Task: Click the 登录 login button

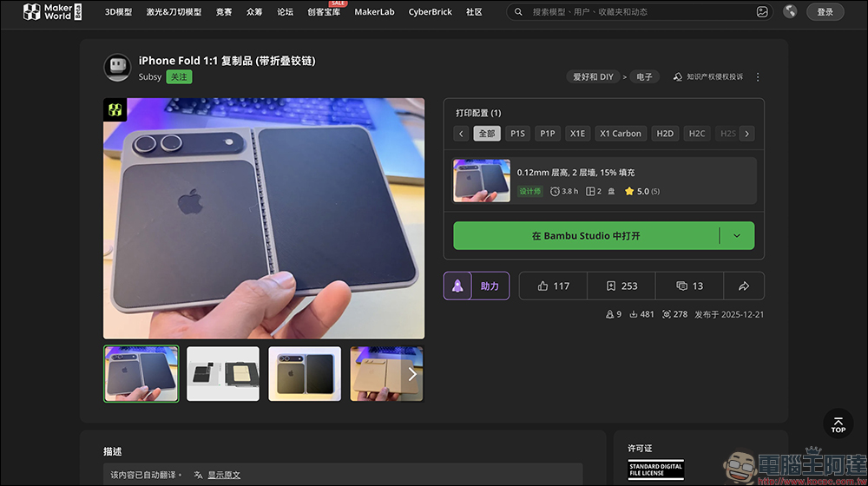Action: pos(825,11)
